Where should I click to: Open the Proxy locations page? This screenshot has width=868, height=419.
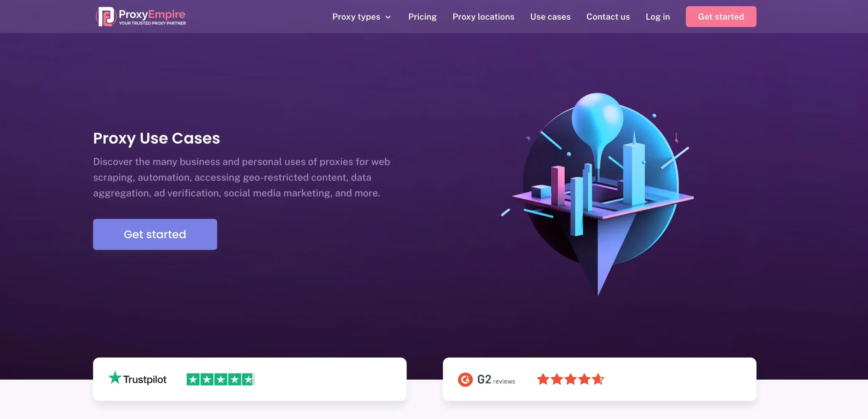(483, 17)
